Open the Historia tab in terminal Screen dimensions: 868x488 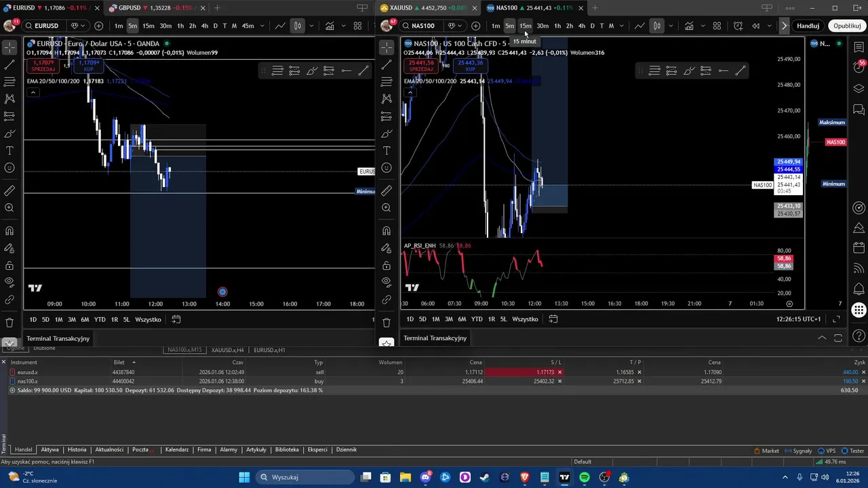tap(77, 449)
